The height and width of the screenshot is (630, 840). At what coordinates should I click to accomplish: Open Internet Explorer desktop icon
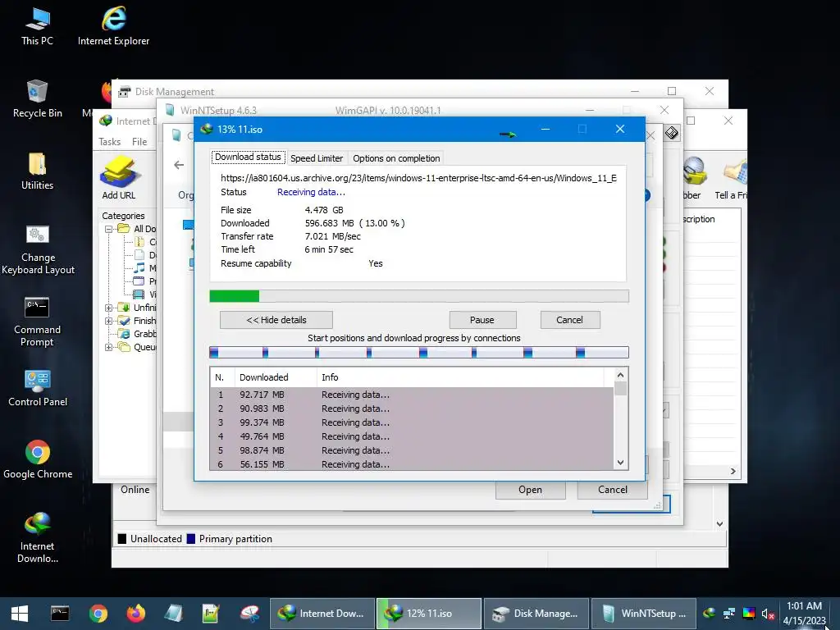click(x=113, y=27)
